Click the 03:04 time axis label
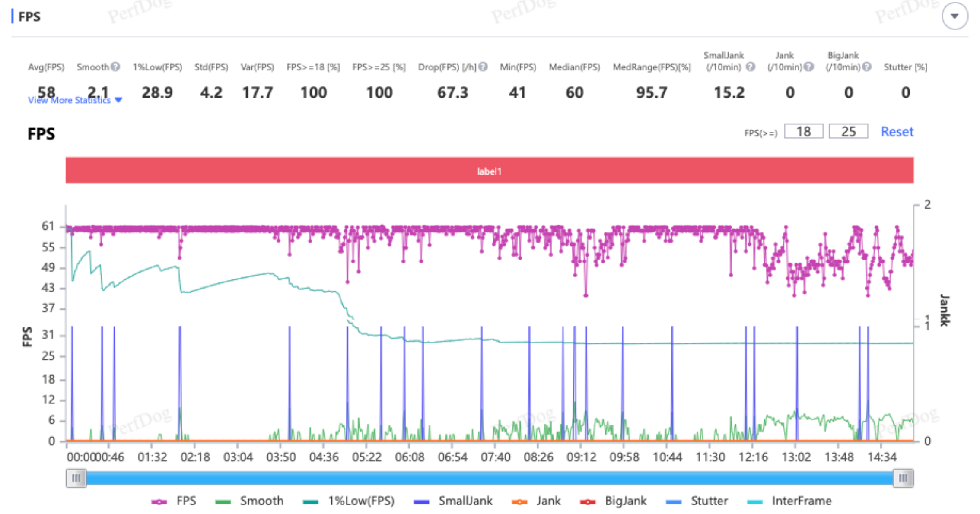980x514 pixels. tap(238, 457)
